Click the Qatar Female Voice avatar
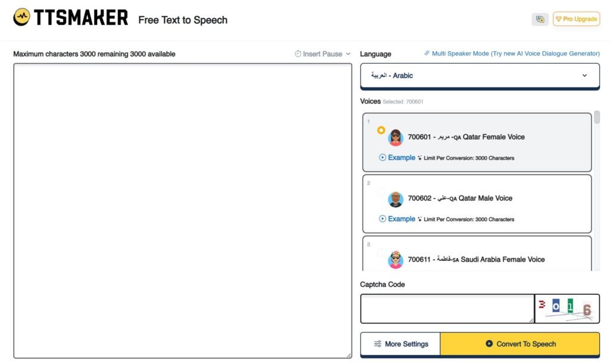Image resolution: width=610 pixels, height=364 pixels. point(396,138)
